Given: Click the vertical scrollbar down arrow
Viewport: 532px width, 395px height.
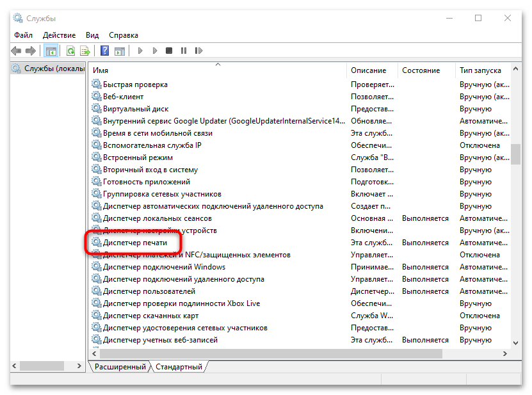Looking at the screenshot, I should (x=516, y=343).
